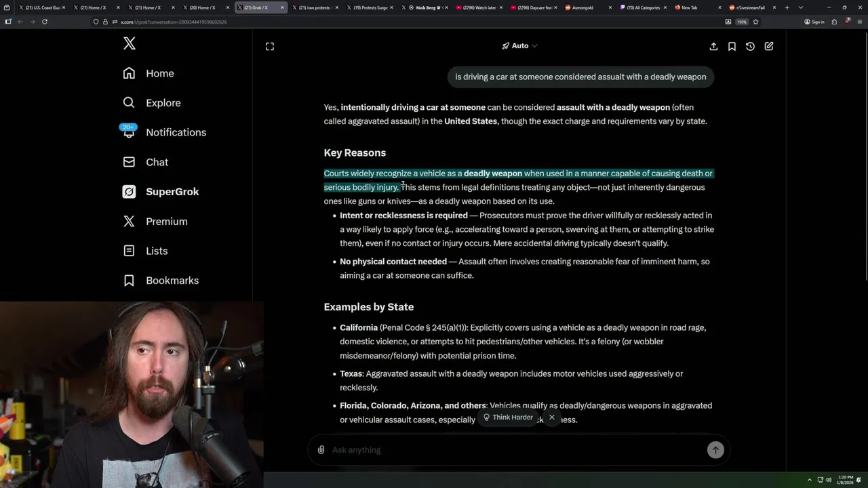Click the tracking protection shield icon
This screenshot has width=868, height=488.
point(96,22)
